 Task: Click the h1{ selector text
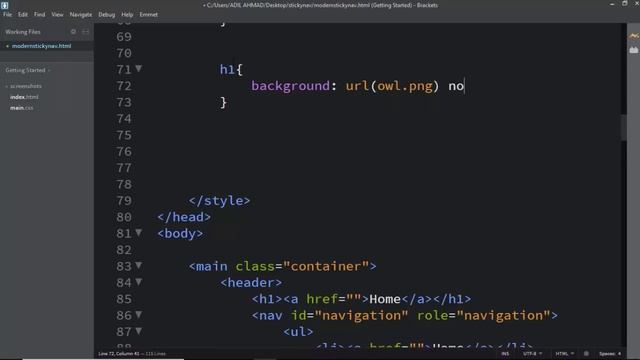point(231,69)
